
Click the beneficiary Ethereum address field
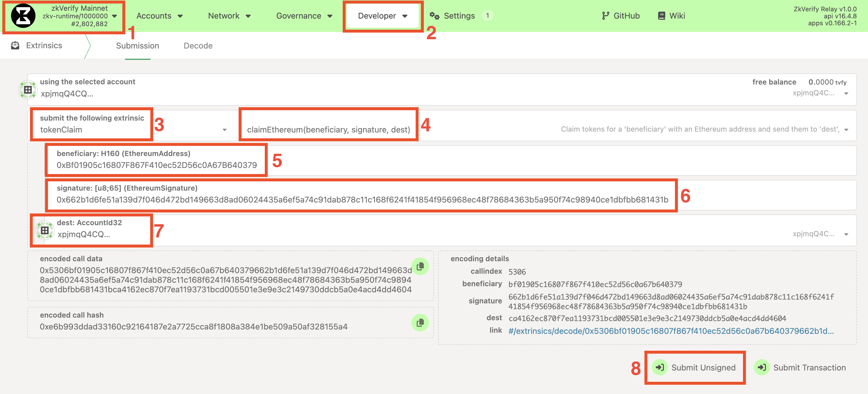[157, 165]
